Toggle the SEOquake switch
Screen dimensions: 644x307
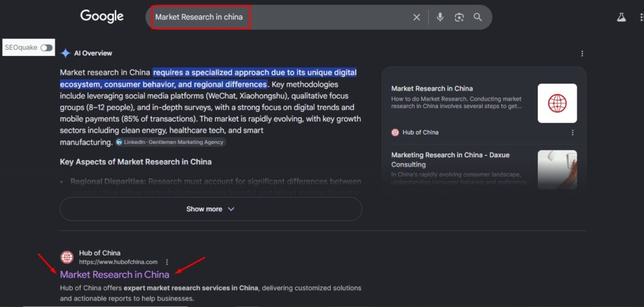(47, 48)
